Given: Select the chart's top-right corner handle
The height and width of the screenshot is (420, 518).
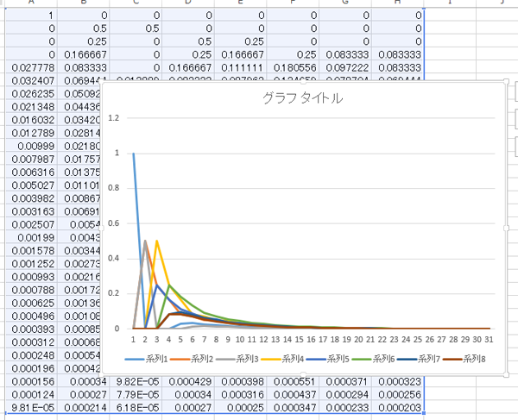Looking at the screenshot, I should click(506, 81).
